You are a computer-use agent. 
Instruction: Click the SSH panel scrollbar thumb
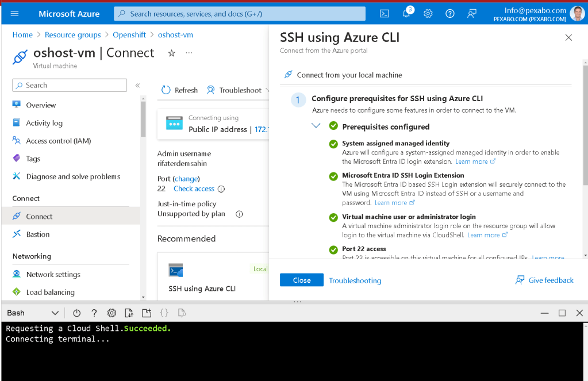pos(585,125)
